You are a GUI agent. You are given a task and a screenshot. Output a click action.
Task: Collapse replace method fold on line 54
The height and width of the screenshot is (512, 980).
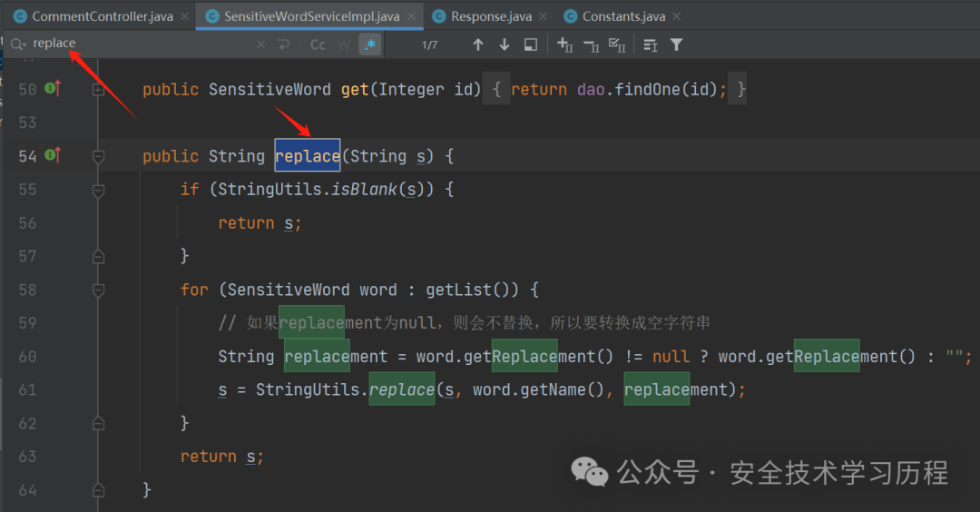pyautogui.click(x=98, y=156)
